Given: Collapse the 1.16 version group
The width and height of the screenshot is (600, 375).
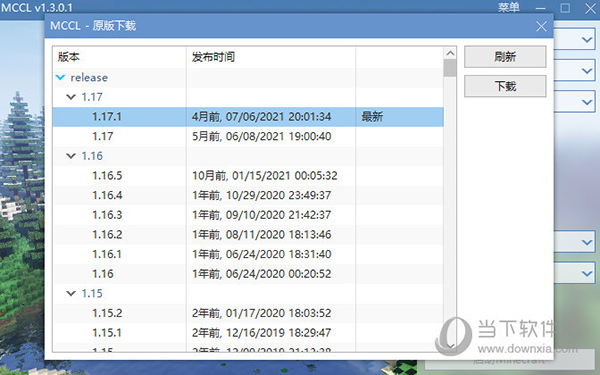Looking at the screenshot, I should [x=71, y=156].
